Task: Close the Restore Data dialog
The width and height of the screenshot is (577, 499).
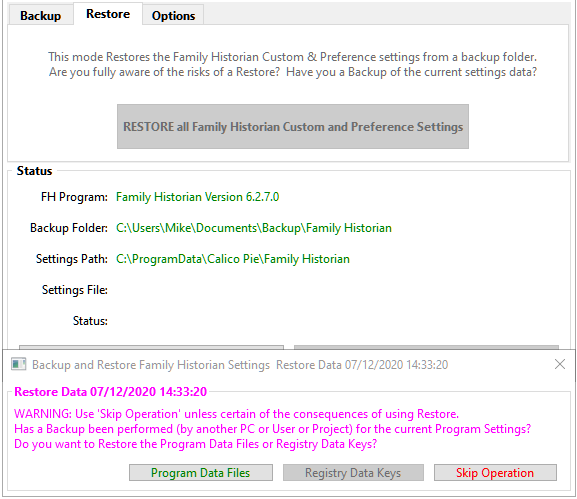Action: pos(560,364)
